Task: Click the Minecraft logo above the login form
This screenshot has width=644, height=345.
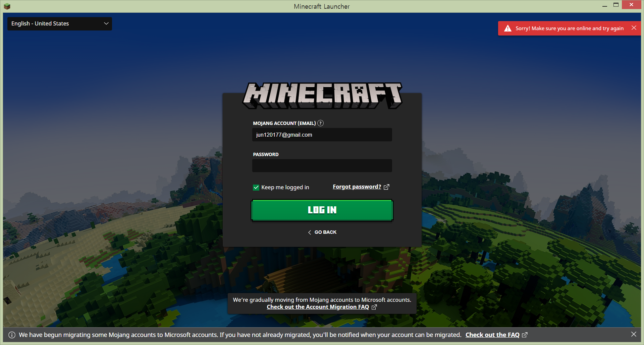Action: (322, 95)
